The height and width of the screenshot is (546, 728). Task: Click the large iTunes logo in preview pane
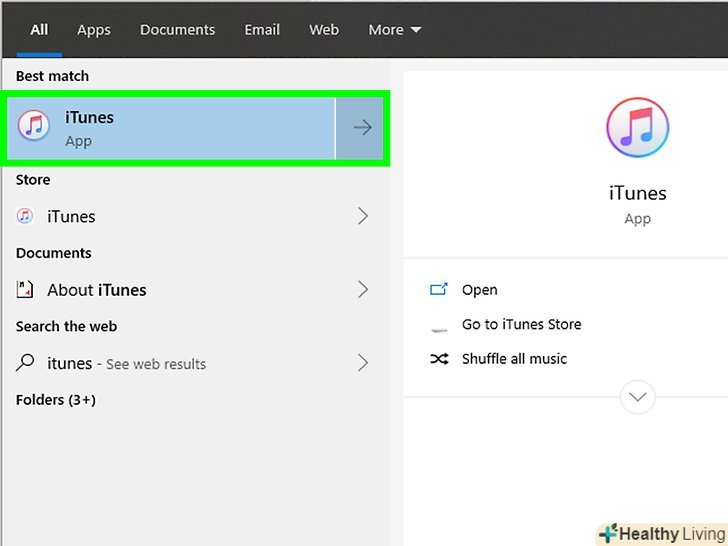click(x=637, y=127)
